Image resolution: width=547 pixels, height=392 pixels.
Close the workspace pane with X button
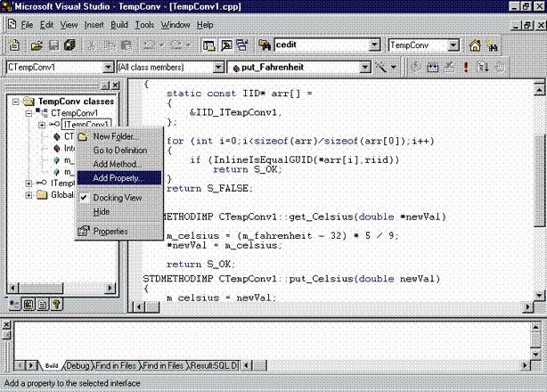[x=116, y=85]
